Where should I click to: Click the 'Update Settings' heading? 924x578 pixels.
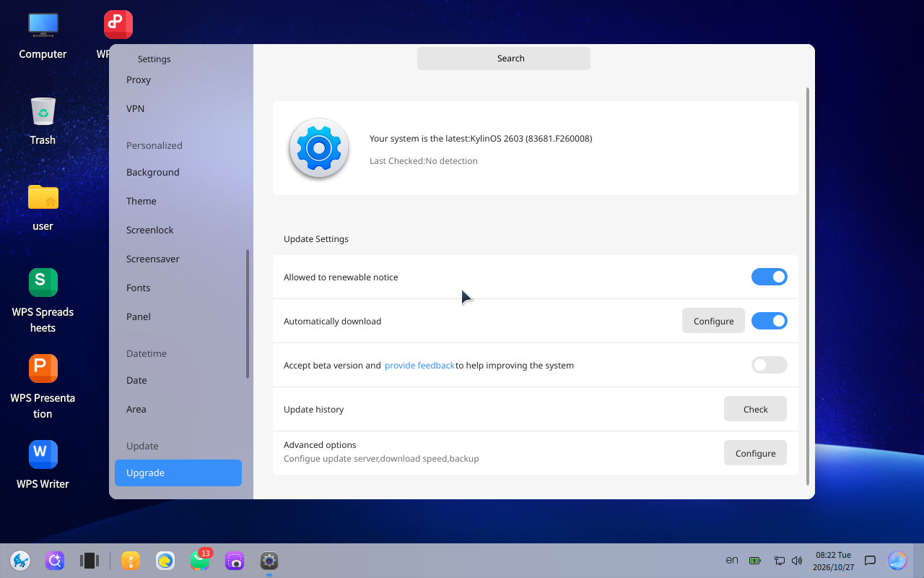pyautogui.click(x=316, y=238)
